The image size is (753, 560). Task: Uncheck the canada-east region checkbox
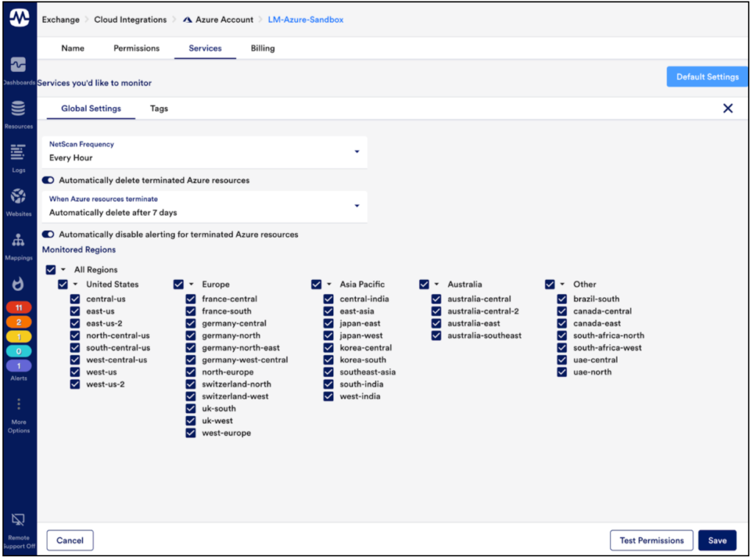[562, 323]
